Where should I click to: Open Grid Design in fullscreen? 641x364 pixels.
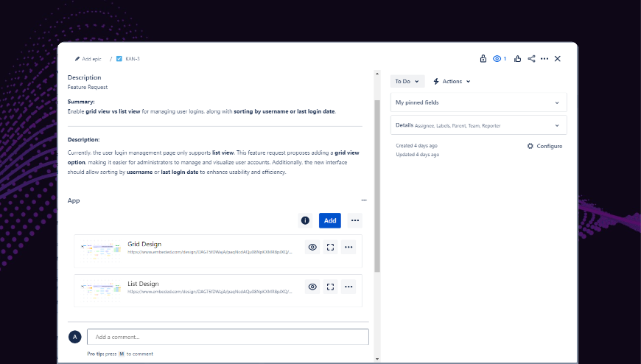(x=330, y=247)
